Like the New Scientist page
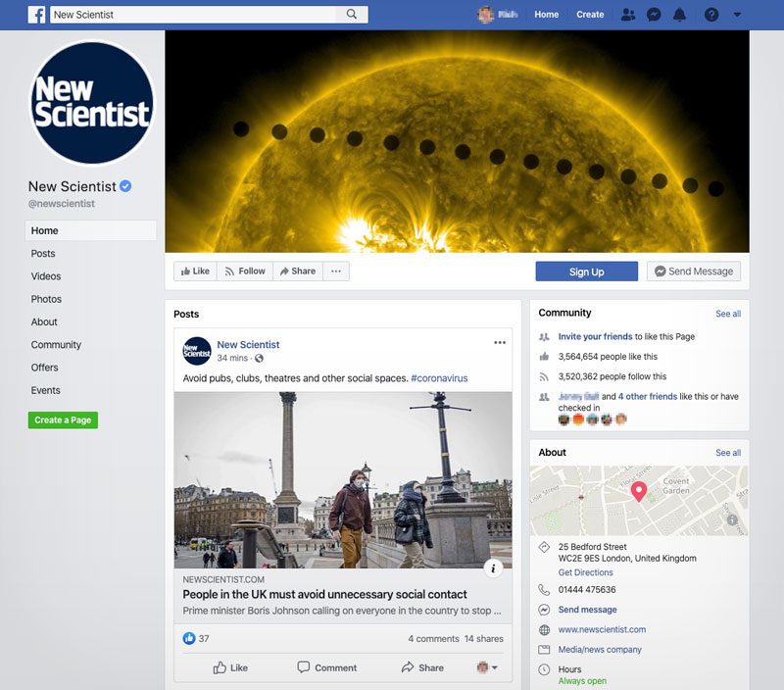Screen dimensions: 784x690 pos(195,271)
